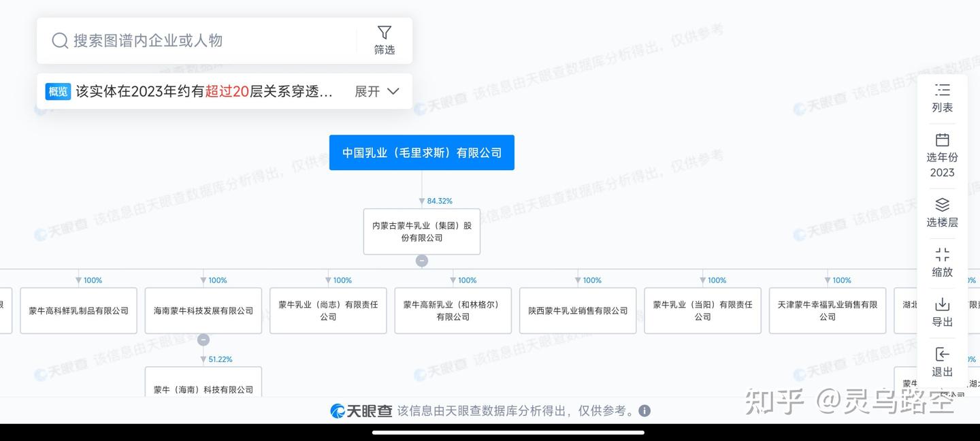The height and width of the screenshot is (441, 980).
Task: Click the 概览 blue tag
Action: tap(58, 91)
